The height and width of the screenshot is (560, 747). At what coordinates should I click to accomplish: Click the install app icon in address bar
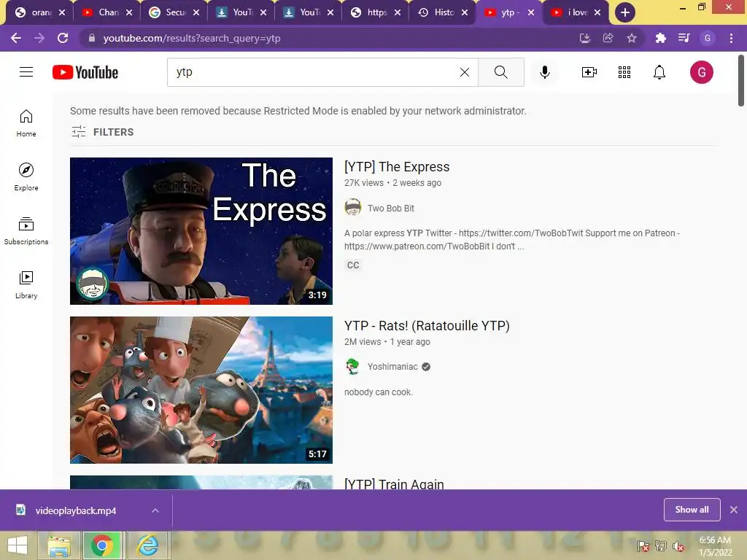(584, 38)
